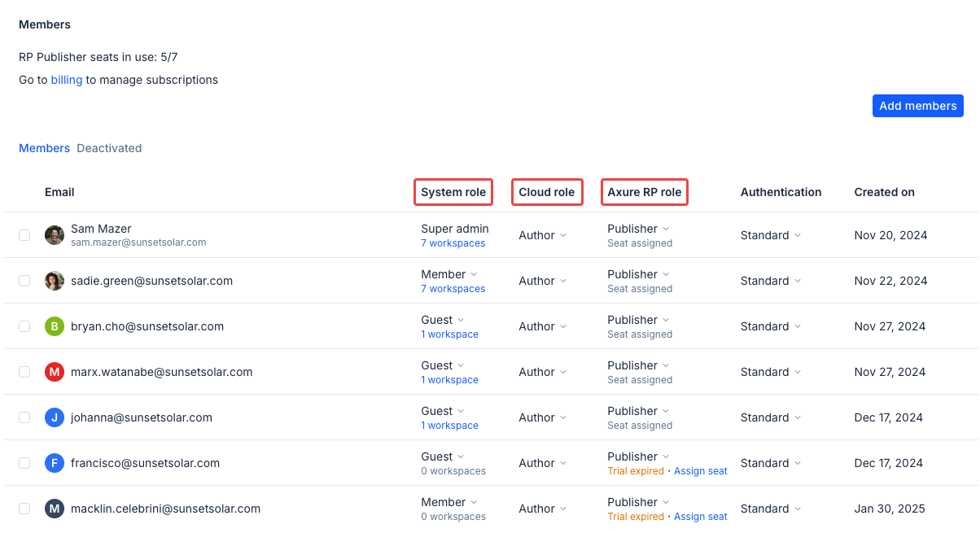Switch to the Deactivated tab
The image size is (980, 533).
click(109, 148)
